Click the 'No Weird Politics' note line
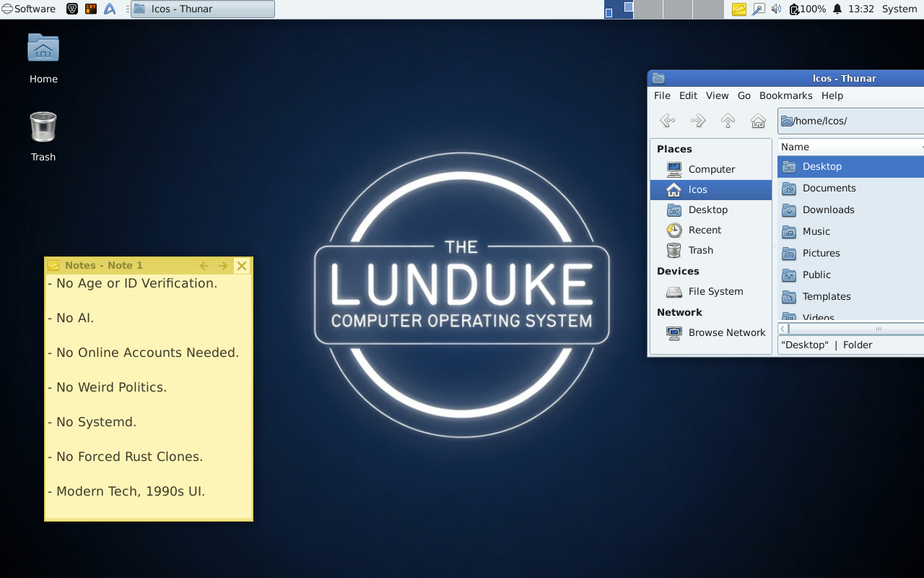924x578 pixels. pyautogui.click(x=107, y=387)
